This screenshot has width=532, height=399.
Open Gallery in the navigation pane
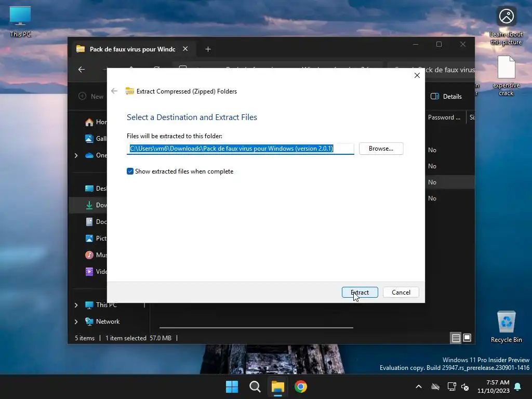[x=96, y=138]
